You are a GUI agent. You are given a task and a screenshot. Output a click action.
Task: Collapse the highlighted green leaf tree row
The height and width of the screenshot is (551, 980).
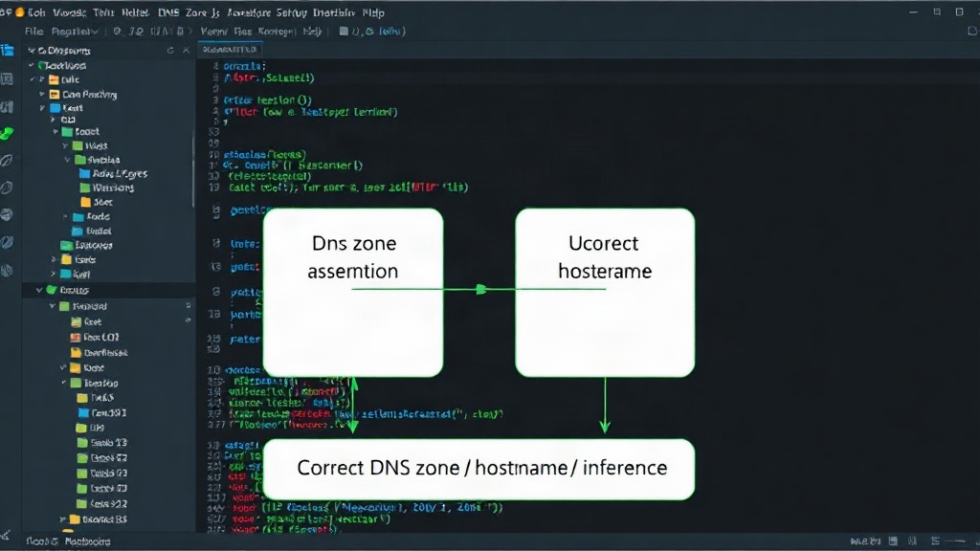click(x=39, y=290)
